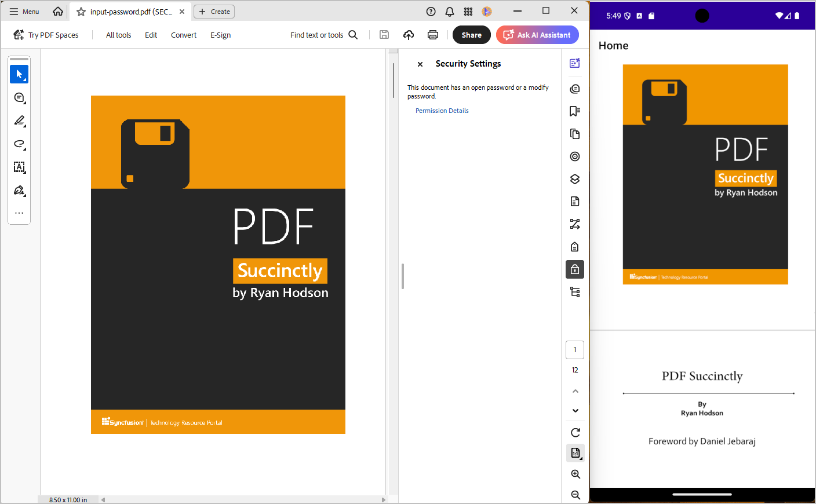Open the Page thumbnails panel
The width and height of the screenshot is (816, 504).
[574, 134]
